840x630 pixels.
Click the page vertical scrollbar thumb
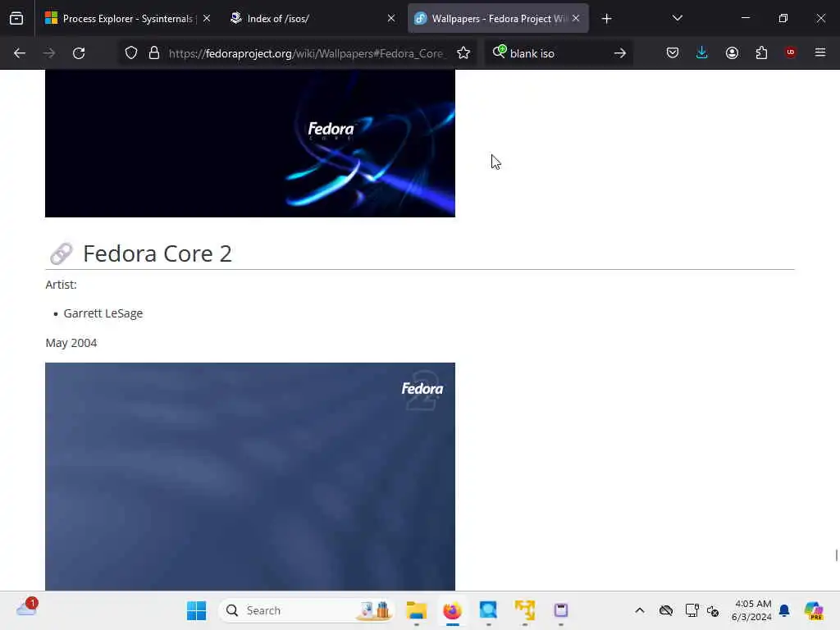[x=836, y=555]
